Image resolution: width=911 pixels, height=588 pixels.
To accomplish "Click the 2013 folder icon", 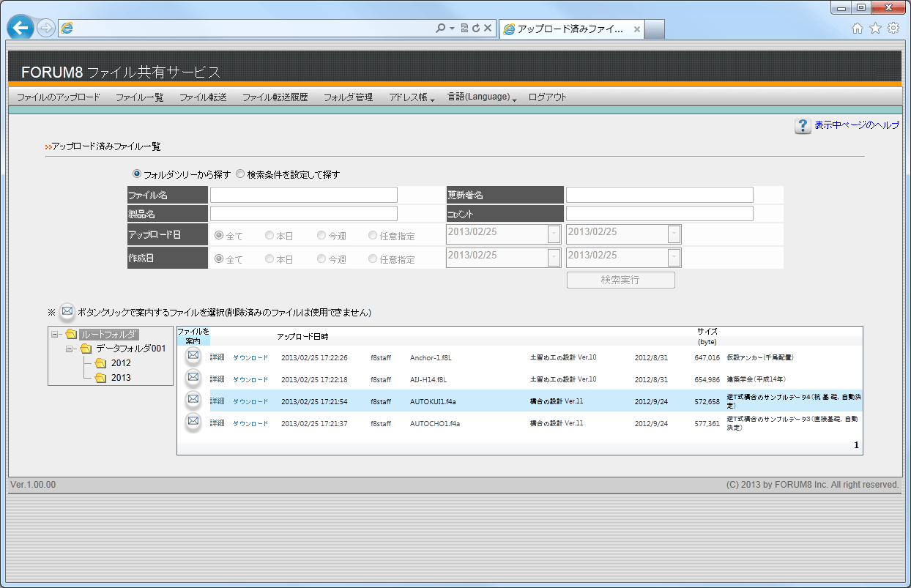I will [100, 378].
